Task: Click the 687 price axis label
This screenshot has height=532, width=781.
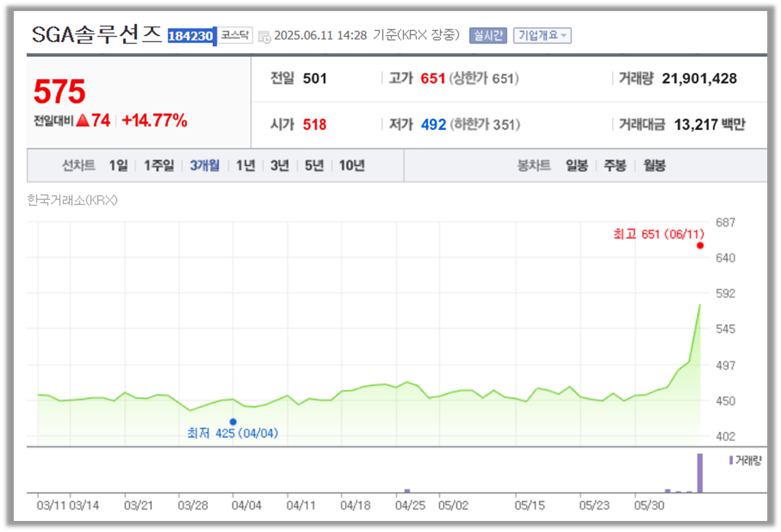Action: point(725,222)
